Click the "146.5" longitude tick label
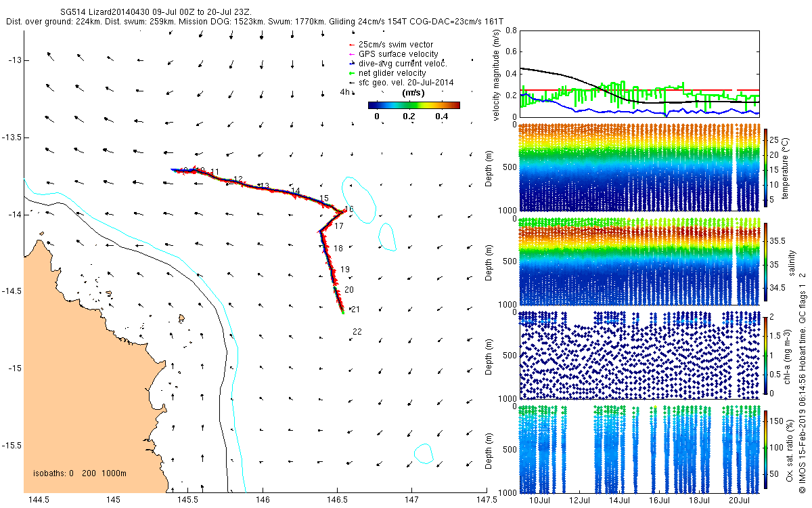Screen dimensions: 812x508 (x=337, y=500)
